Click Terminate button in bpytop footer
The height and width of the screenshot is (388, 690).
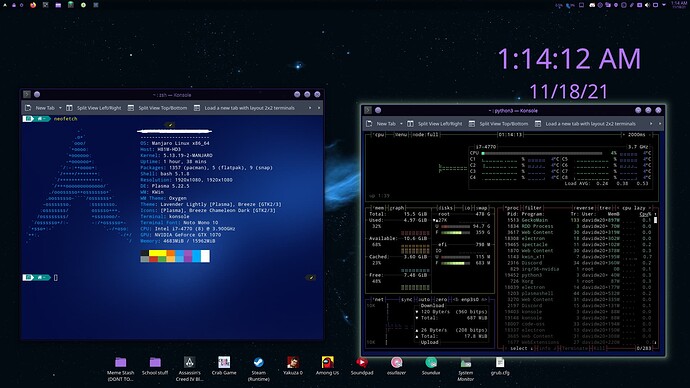coord(574,348)
